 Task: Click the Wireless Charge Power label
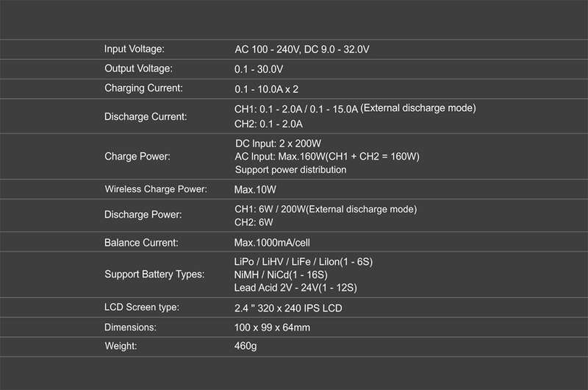156,189
